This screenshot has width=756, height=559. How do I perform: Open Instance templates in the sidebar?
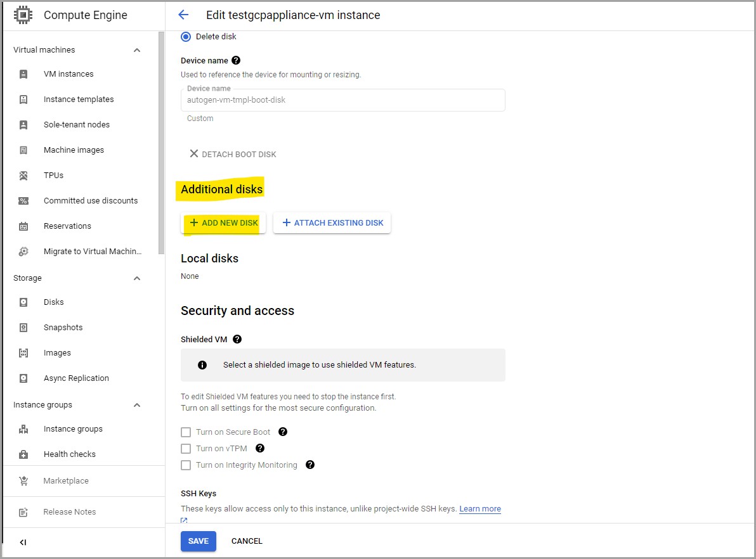79,100
